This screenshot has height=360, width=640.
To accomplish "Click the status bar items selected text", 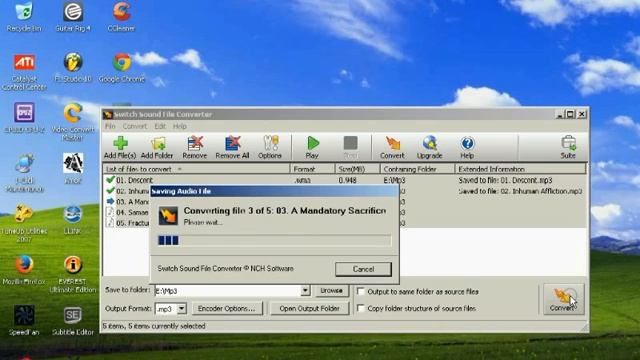I will (154, 326).
